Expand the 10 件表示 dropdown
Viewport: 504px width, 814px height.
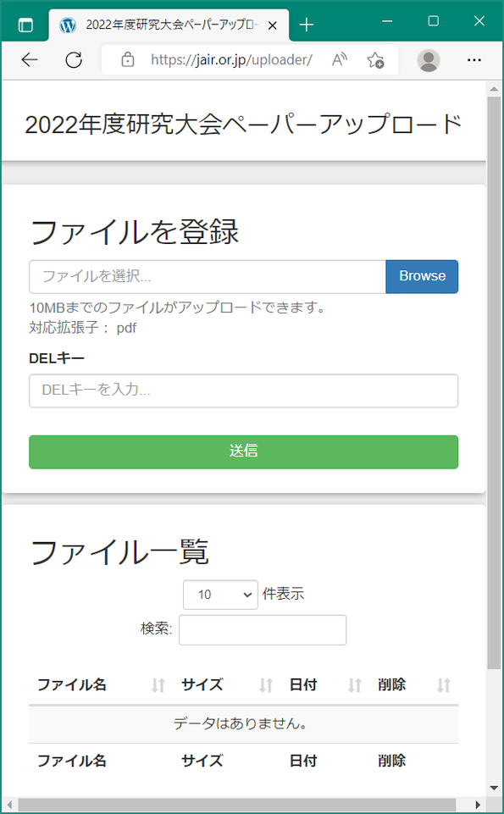[x=220, y=595]
